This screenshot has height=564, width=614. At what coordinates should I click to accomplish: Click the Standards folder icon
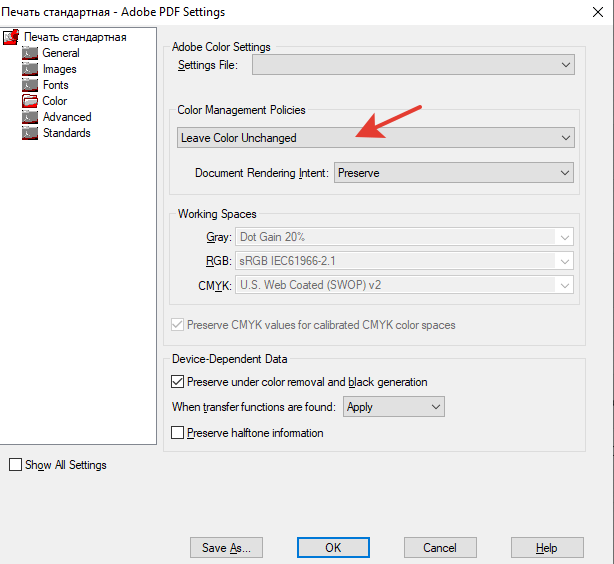coord(30,133)
